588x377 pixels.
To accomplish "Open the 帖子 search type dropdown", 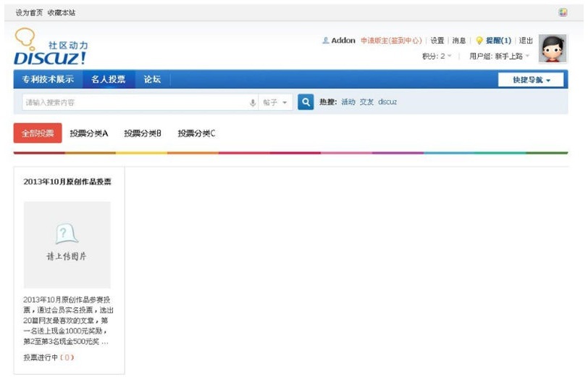I will point(275,102).
